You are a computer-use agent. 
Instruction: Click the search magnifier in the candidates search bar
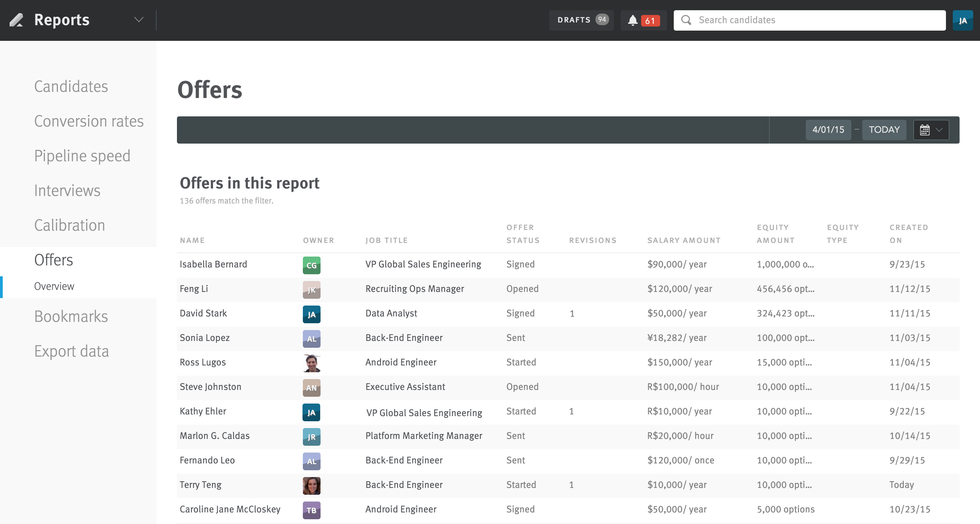click(686, 20)
